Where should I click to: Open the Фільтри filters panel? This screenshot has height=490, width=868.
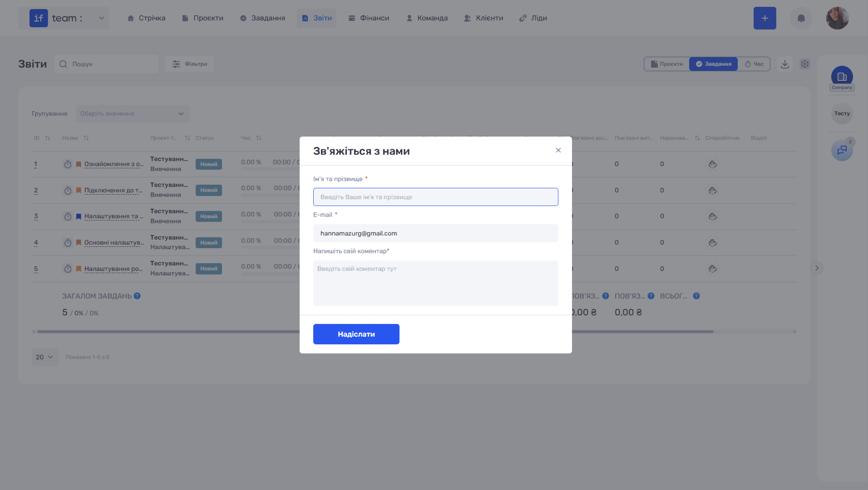pyautogui.click(x=189, y=64)
